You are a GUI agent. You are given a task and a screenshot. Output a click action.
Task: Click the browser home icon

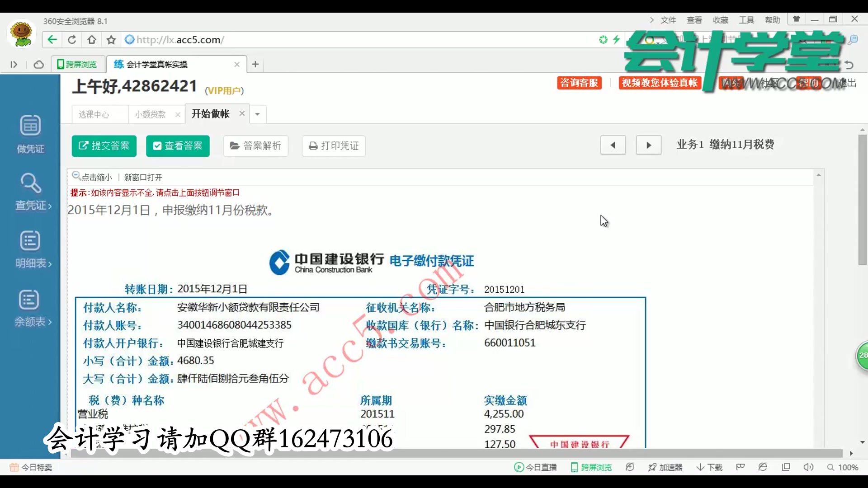(x=91, y=40)
